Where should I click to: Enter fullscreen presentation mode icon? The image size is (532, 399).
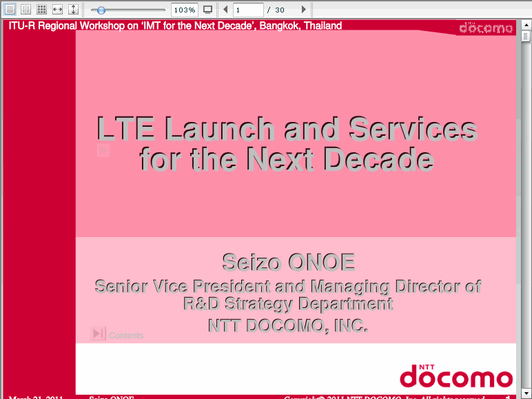[x=207, y=10]
